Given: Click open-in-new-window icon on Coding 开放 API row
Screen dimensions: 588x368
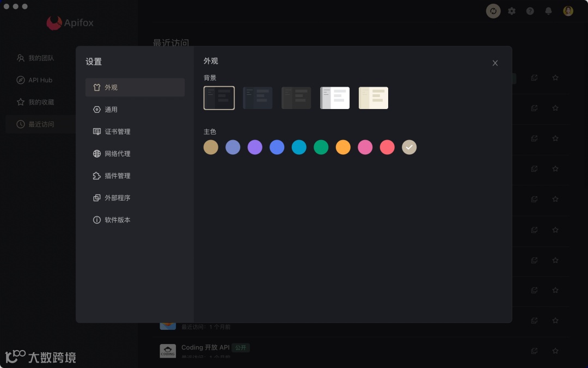Looking at the screenshot, I should pos(535,351).
